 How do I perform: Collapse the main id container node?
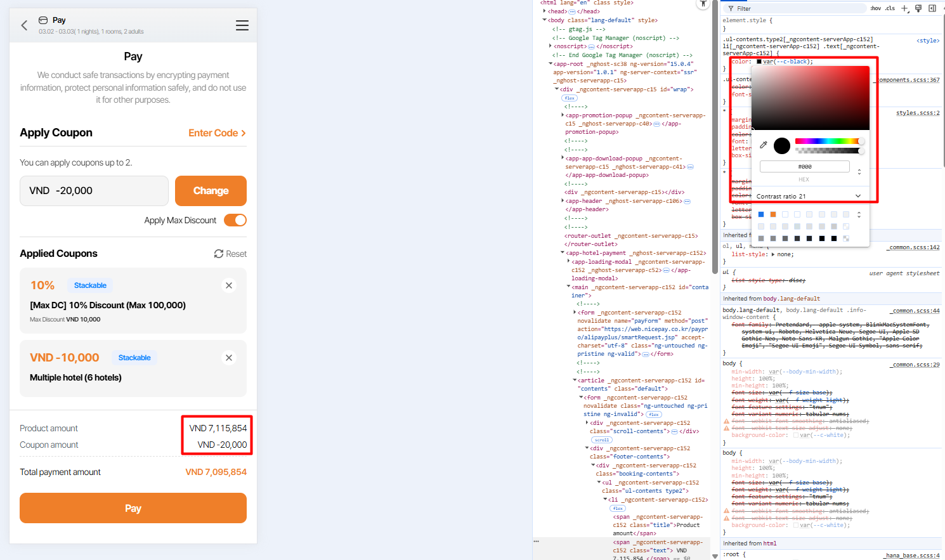[x=568, y=287]
